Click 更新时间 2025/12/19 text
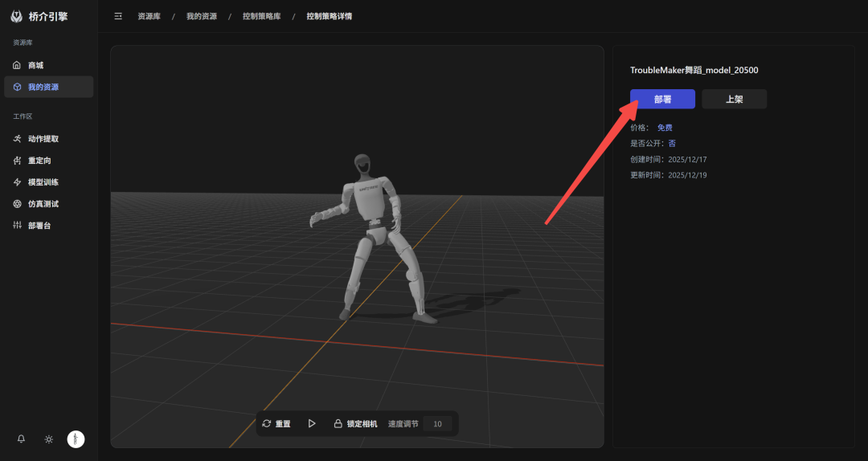This screenshot has width=868, height=461. [668, 175]
